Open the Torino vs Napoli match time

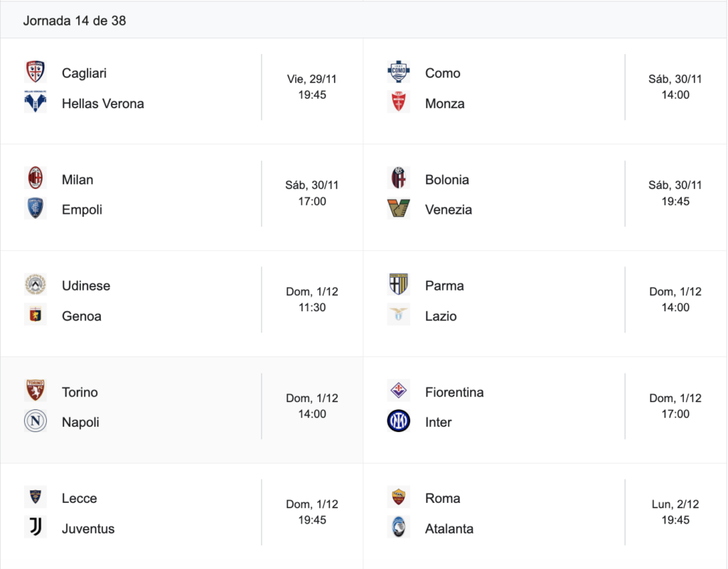pyautogui.click(x=312, y=414)
